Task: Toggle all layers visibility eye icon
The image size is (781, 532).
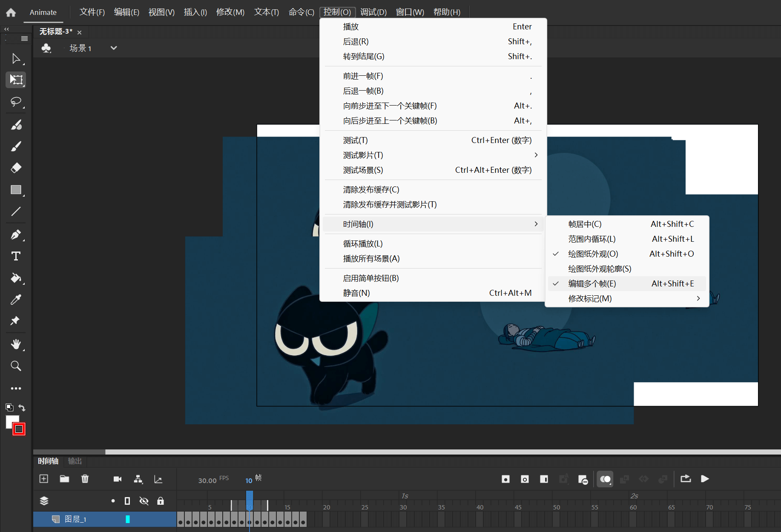Action: [x=144, y=501]
